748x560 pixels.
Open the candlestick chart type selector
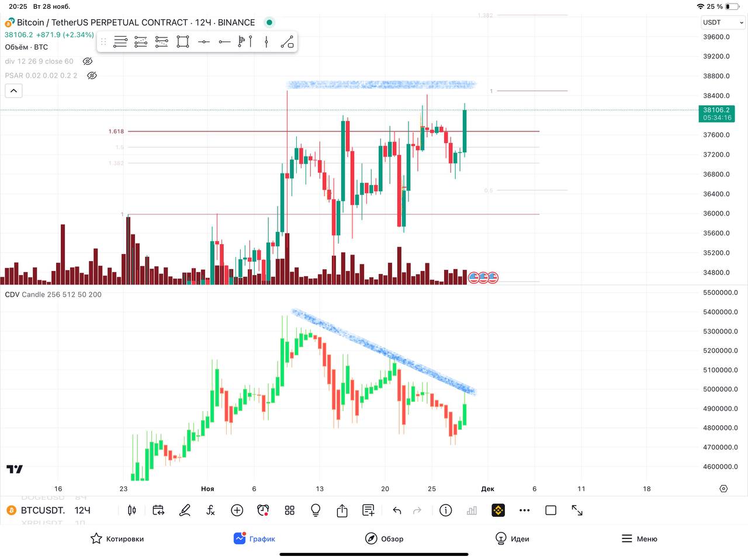pos(131,510)
